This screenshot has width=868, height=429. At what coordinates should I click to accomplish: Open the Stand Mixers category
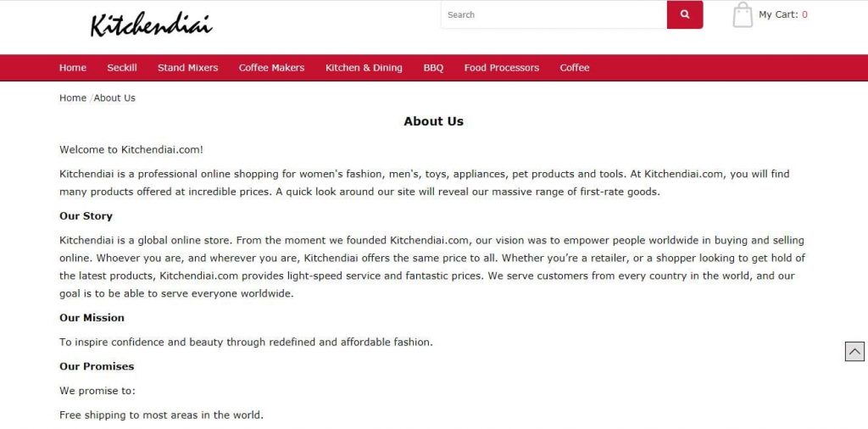187,68
